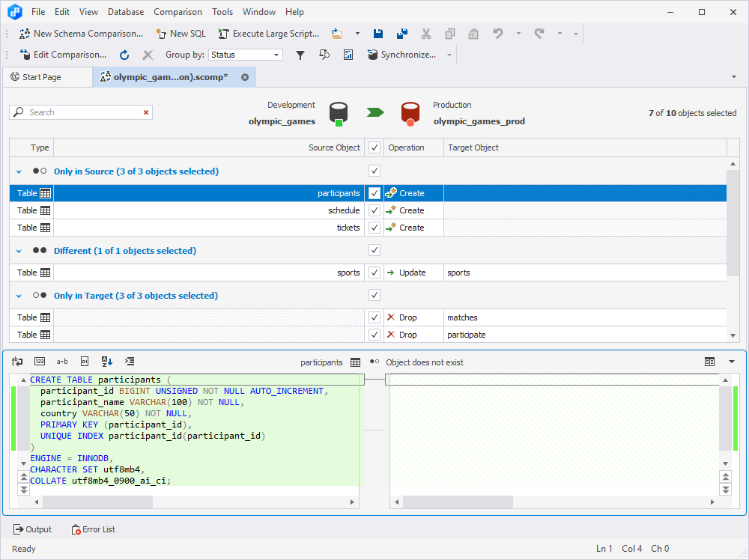The image size is (749, 560).
Task: Uncheck the participants row checkbox
Action: coord(374,193)
